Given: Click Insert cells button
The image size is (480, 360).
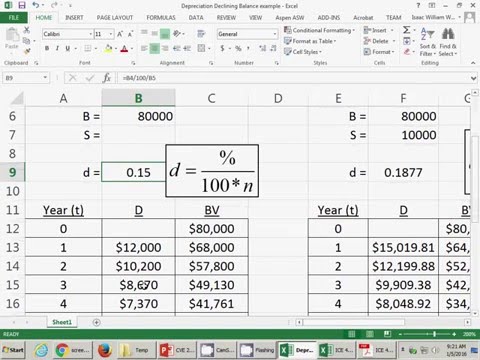Looking at the screenshot, I should click(x=378, y=30).
